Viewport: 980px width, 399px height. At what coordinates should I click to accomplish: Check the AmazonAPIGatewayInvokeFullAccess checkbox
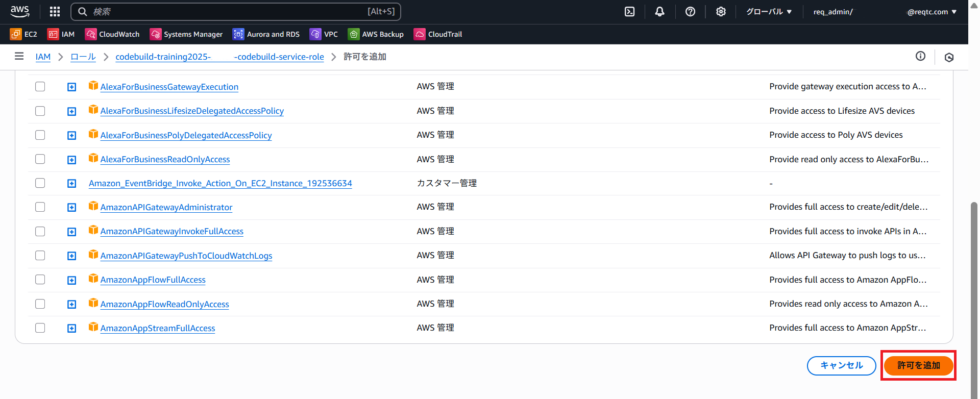point(40,231)
